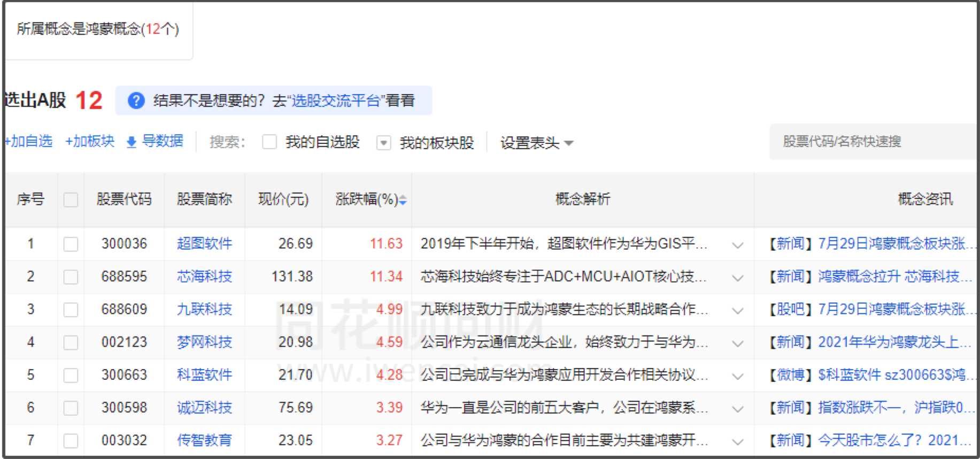
Task: Click the blue question mark help icon
Action: [x=136, y=101]
